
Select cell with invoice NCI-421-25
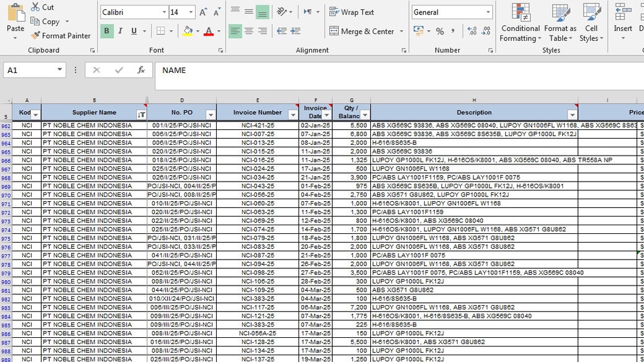point(258,125)
